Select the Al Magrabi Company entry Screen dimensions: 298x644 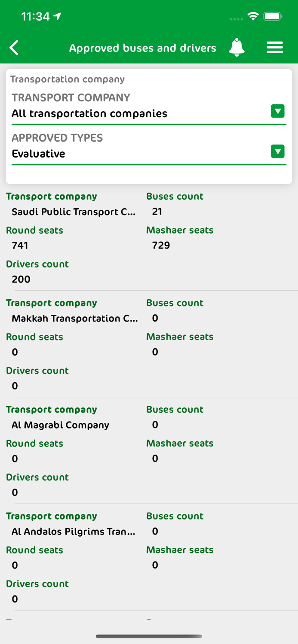tap(61, 425)
